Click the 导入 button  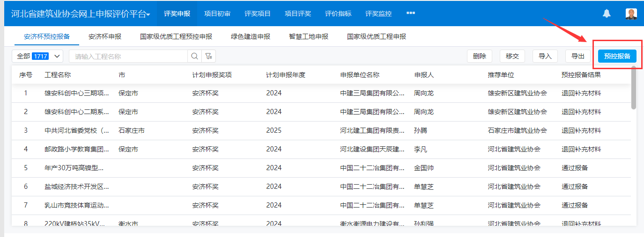[x=545, y=56]
